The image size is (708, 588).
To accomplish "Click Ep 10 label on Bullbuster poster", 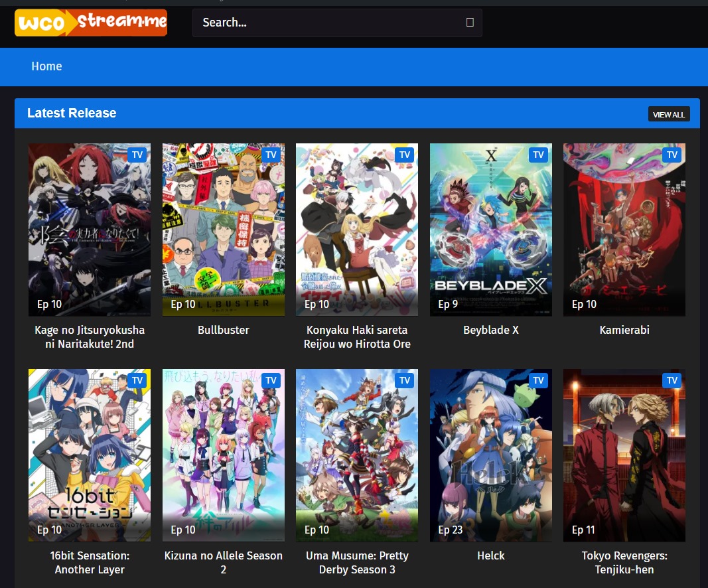I will point(183,305).
